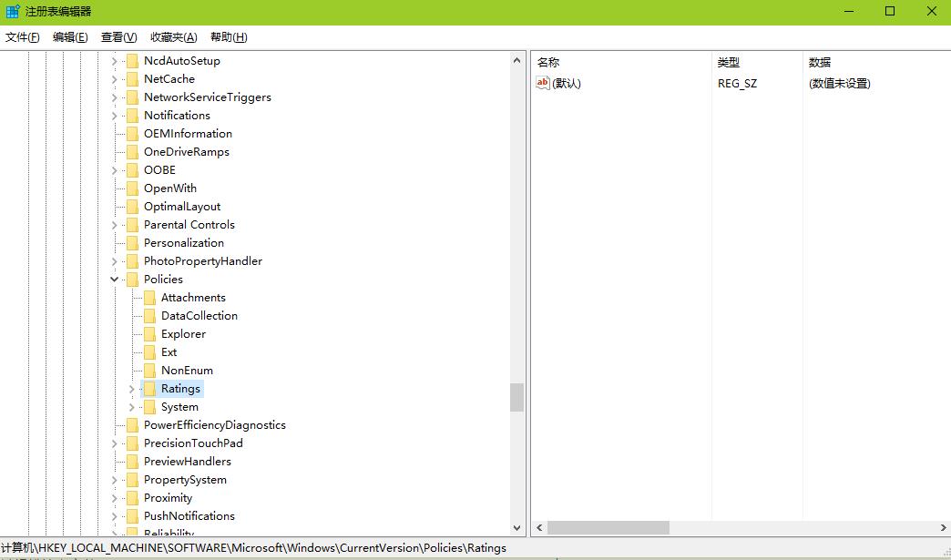Click the Attachments folder icon
This screenshot has height=560, width=951.
(149, 298)
